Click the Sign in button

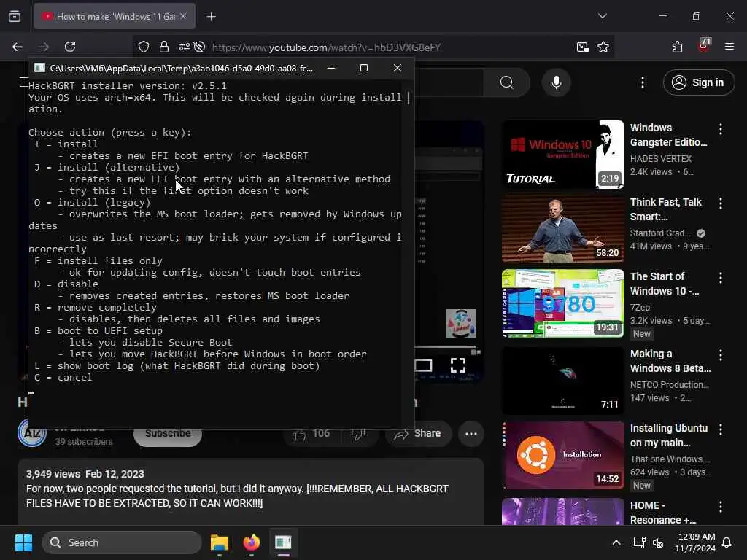pos(698,82)
